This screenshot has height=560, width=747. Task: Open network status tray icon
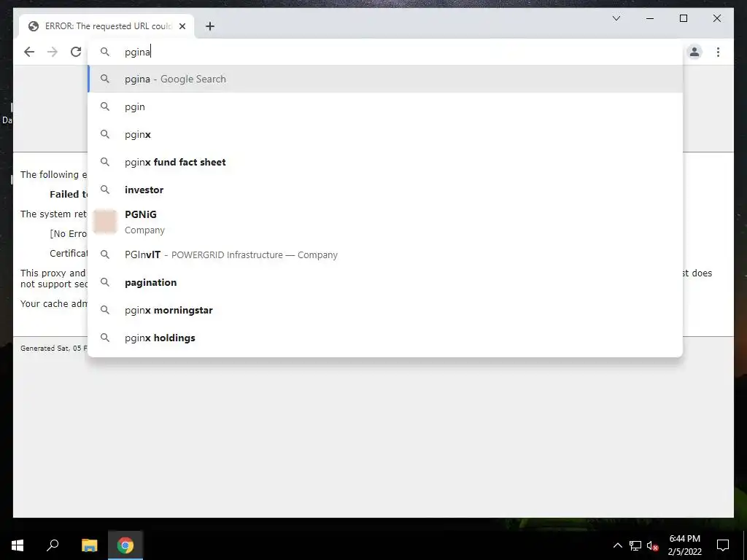[635, 545]
